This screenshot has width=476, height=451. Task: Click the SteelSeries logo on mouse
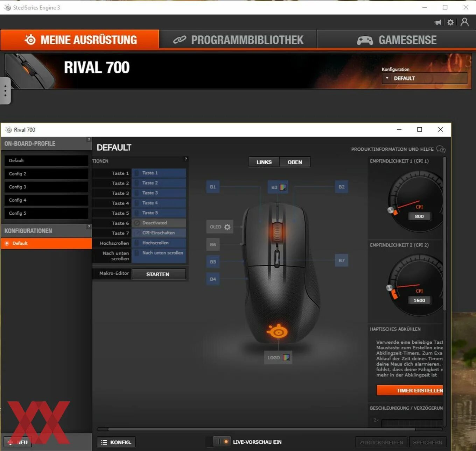(x=277, y=331)
